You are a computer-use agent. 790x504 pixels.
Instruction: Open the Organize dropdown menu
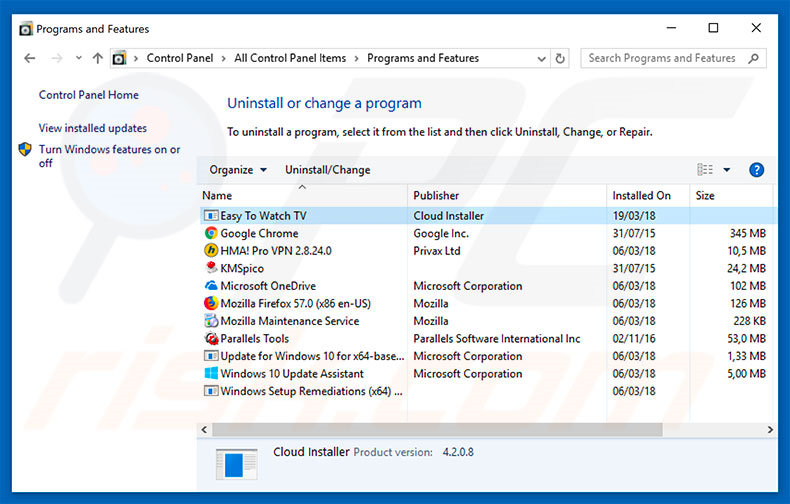(238, 170)
